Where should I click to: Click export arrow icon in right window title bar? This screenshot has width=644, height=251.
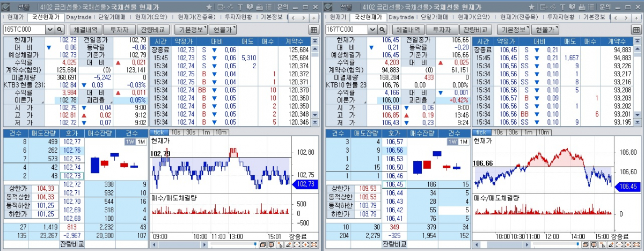[x=543, y=7]
